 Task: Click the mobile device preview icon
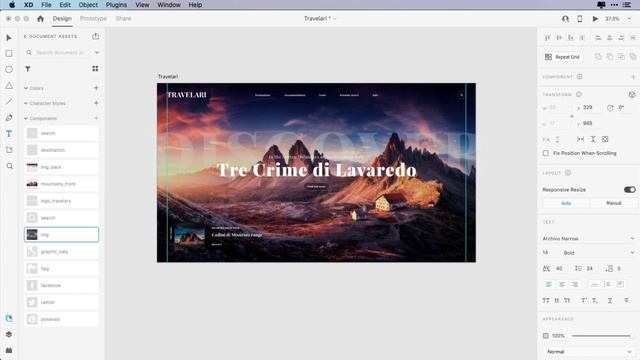coord(580,19)
